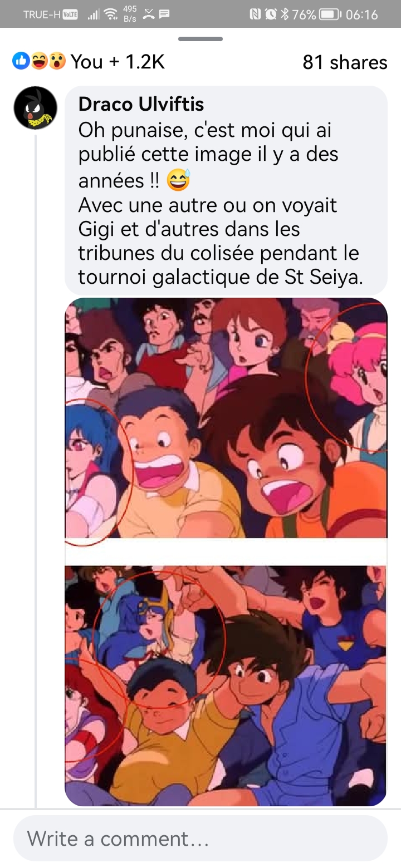This screenshot has height=868, width=401.
Task: Tap the comment text bubble
Action: tap(226, 190)
